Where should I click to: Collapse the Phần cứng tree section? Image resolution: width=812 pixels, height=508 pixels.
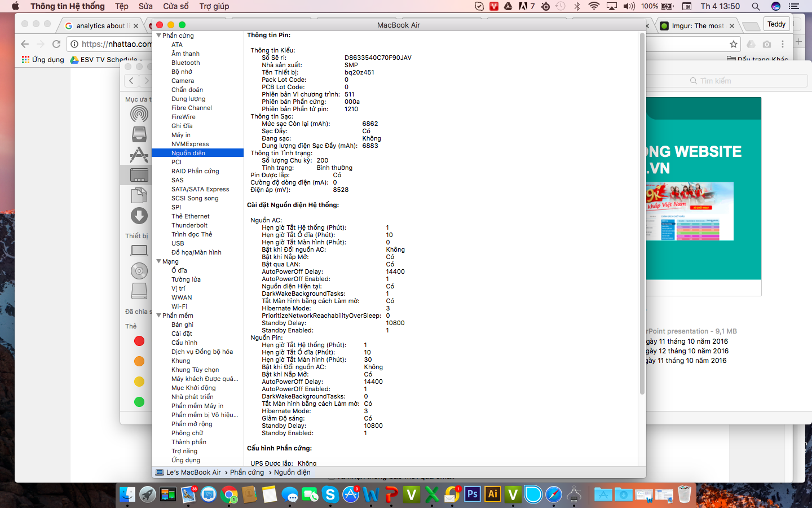click(159, 36)
